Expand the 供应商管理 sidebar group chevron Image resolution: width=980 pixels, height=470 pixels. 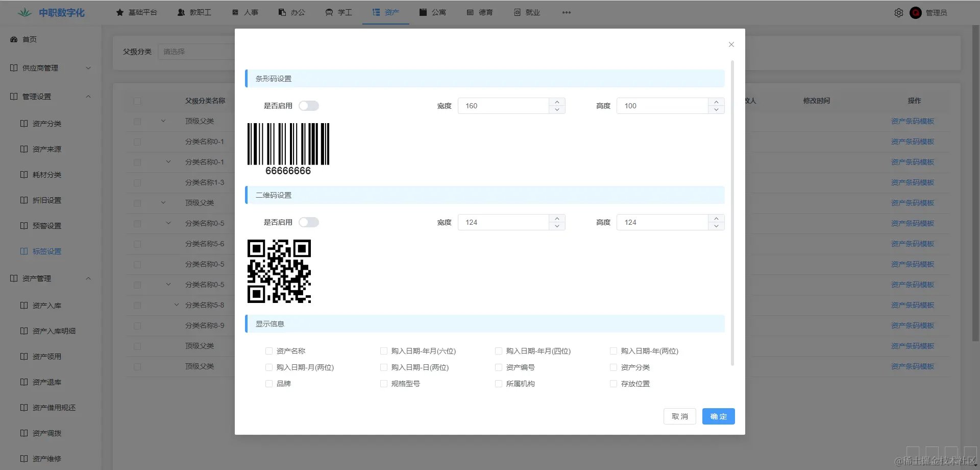[88, 68]
